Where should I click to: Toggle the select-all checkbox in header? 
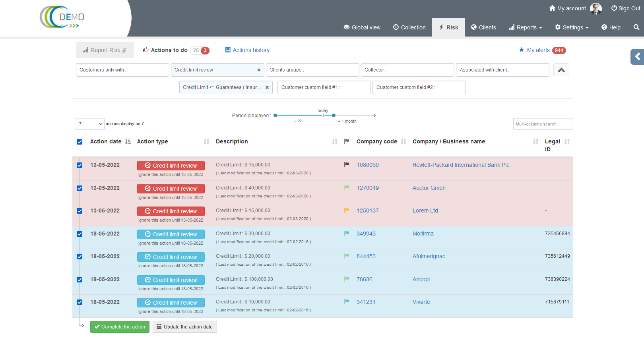coord(80,142)
